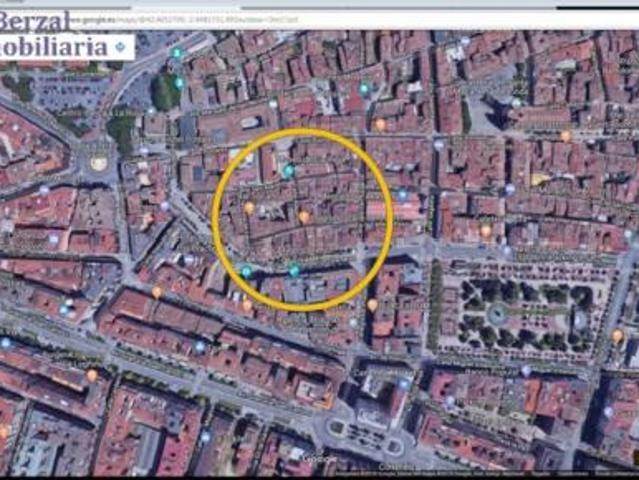Select the orange marker above the park's left side
The image size is (639, 480).
tap(486, 230)
